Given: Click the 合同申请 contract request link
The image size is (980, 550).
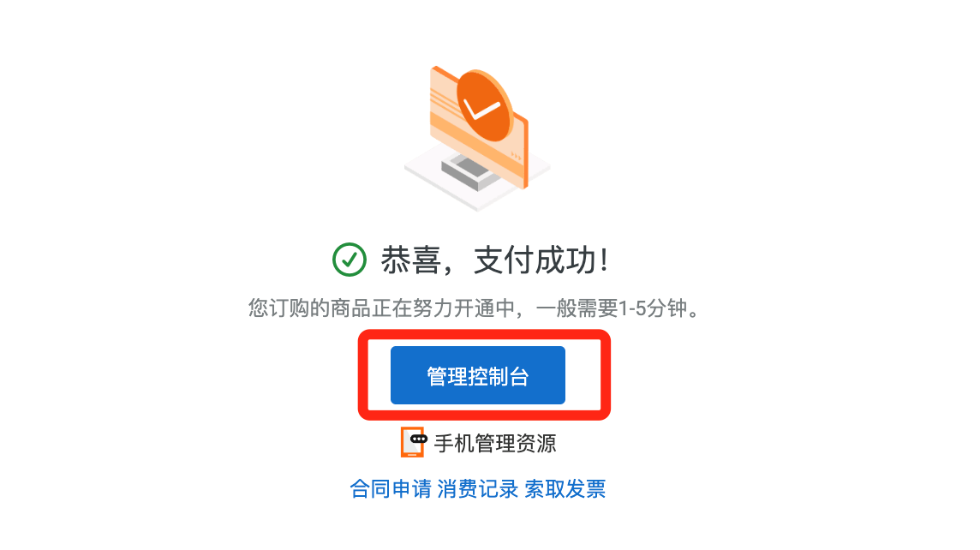Looking at the screenshot, I should tap(391, 489).
